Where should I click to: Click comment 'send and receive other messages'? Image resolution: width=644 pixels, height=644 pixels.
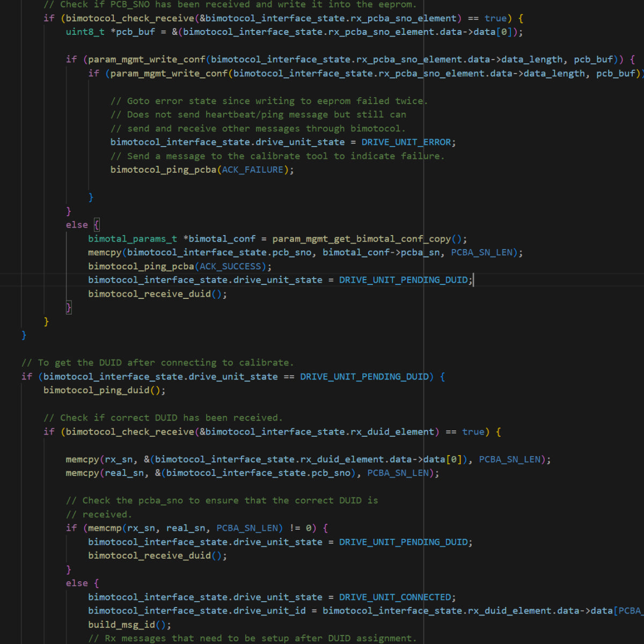click(258, 128)
